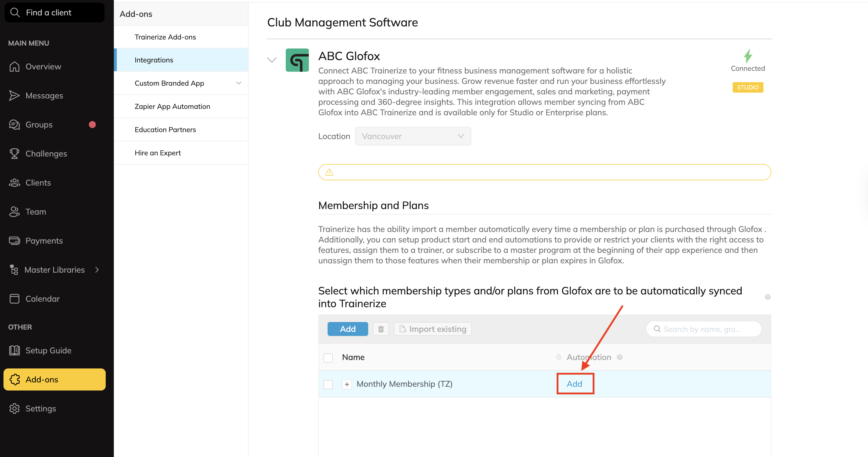Image resolution: width=868 pixels, height=457 pixels.
Task: Click the trash delete icon in toolbar
Action: (381, 329)
